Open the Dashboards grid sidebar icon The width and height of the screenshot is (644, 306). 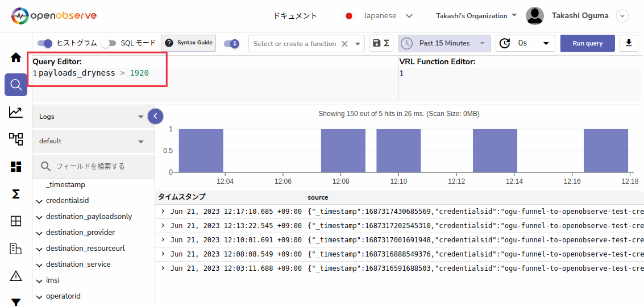click(x=15, y=166)
